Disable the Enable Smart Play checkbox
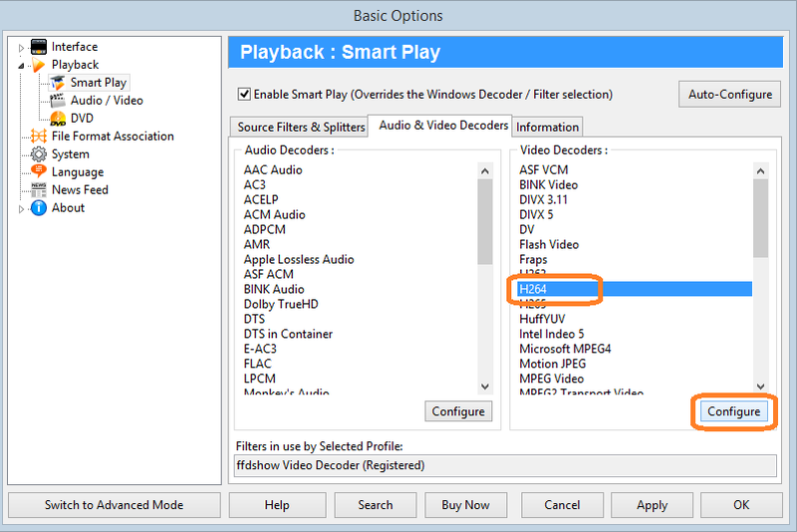 point(244,95)
